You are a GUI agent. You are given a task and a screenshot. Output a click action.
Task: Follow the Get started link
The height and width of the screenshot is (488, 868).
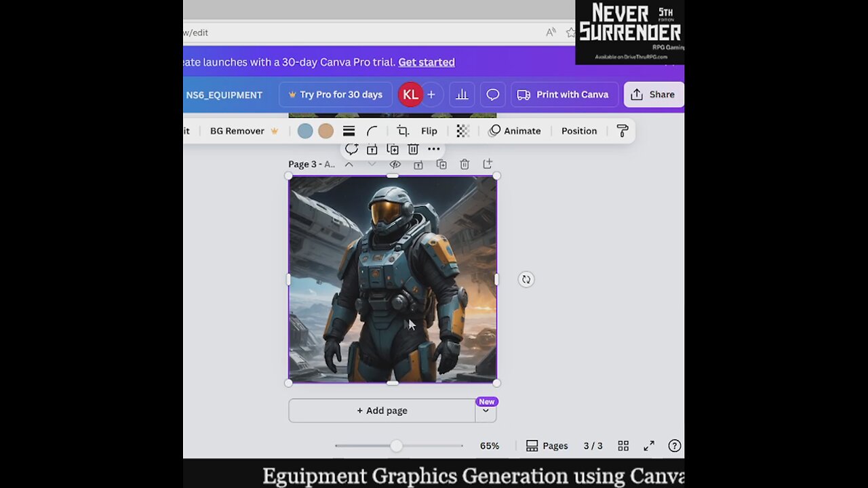tap(427, 62)
